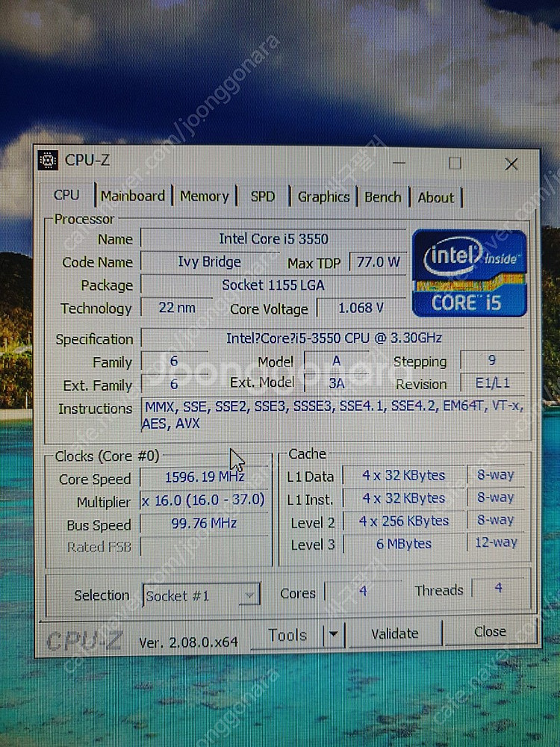Click Level 3 value '6 MBytes'

click(x=403, y=544)
